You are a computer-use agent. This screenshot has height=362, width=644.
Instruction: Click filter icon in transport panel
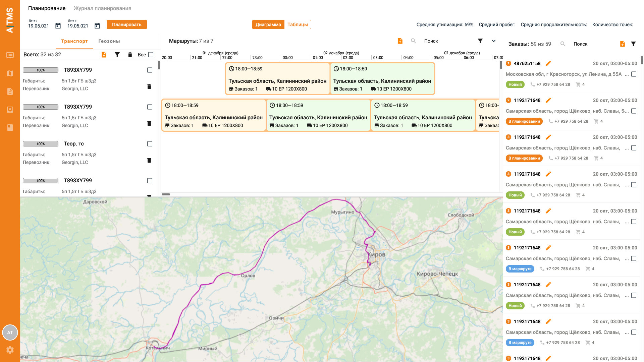coord(117,55)
